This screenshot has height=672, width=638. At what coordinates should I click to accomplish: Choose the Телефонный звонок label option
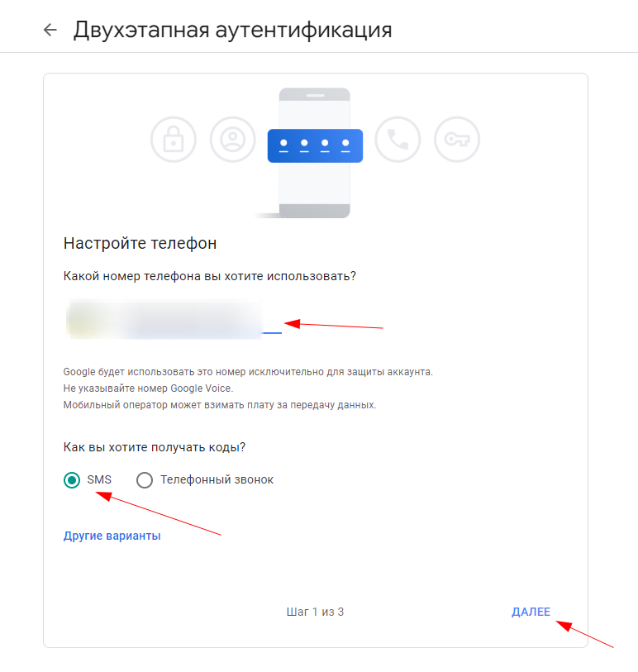[217, 479]
